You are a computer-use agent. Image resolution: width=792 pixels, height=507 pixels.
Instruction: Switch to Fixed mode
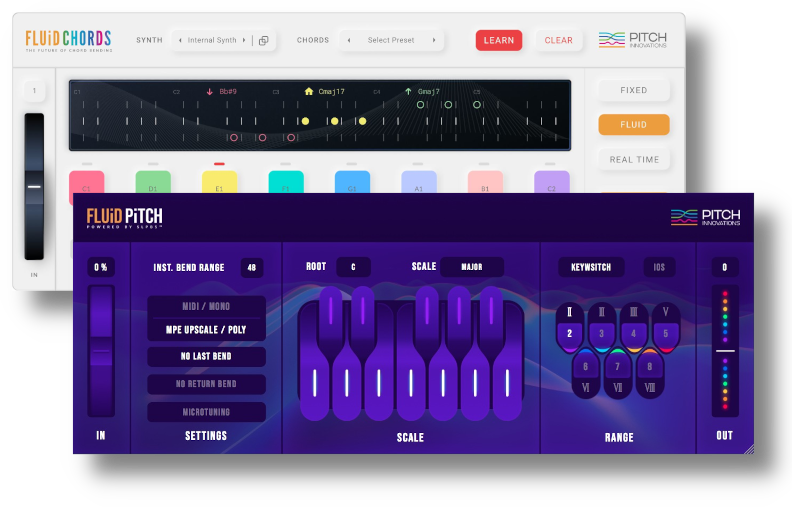point(633,90)
